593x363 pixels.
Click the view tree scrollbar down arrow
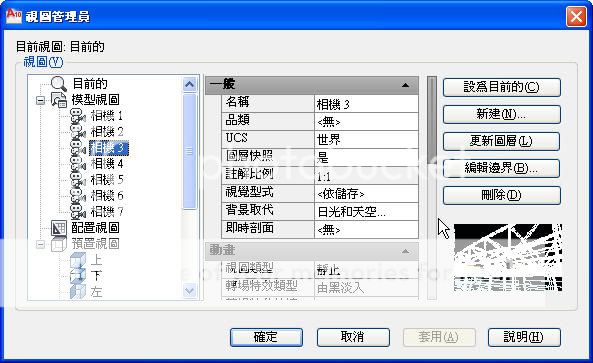click(x=189, y=291)
